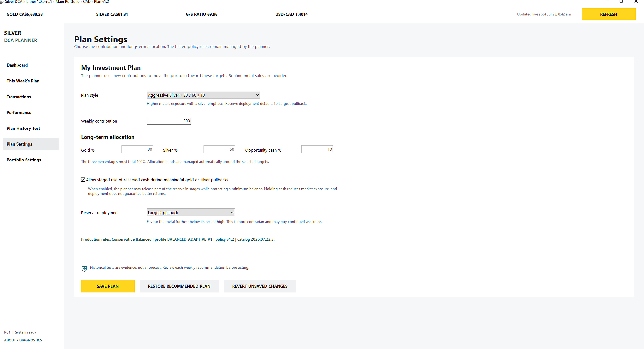Click the SILVER CA$81.31 price
The width and height of the screenshot is (644, 349).
pyautogui.click(x=112, y=14)
